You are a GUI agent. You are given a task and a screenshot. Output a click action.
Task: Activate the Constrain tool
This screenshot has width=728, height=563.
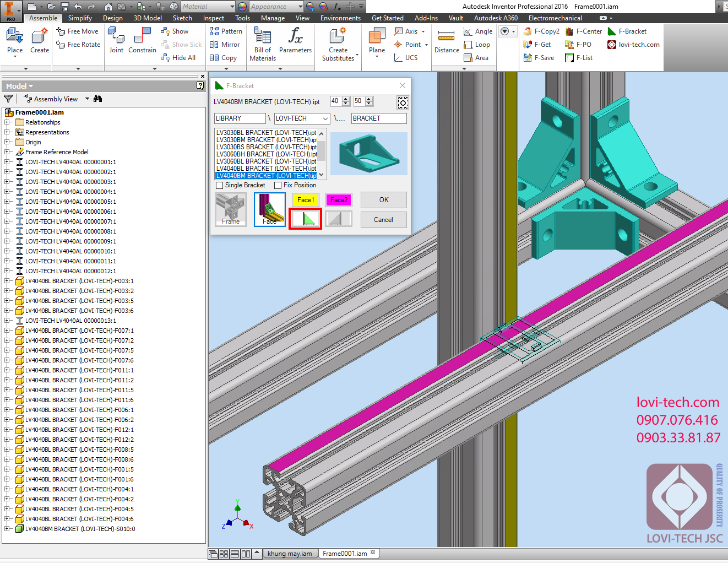point(142,41)
